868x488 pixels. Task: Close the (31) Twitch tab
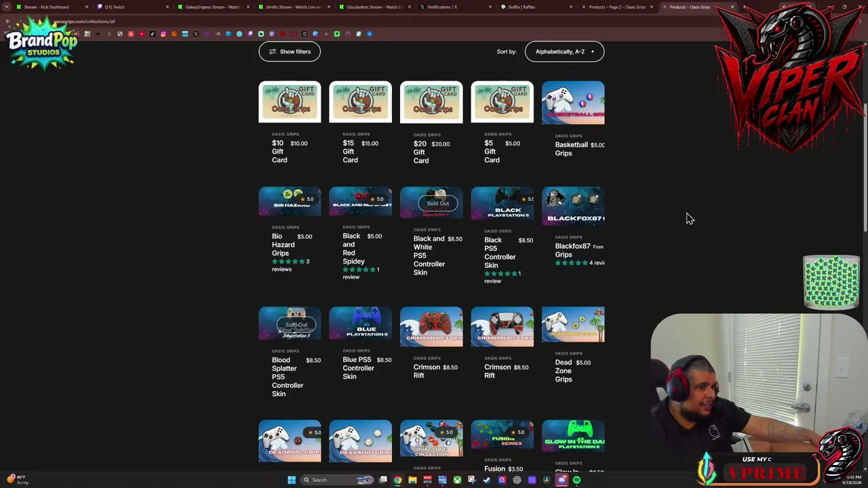167,7
